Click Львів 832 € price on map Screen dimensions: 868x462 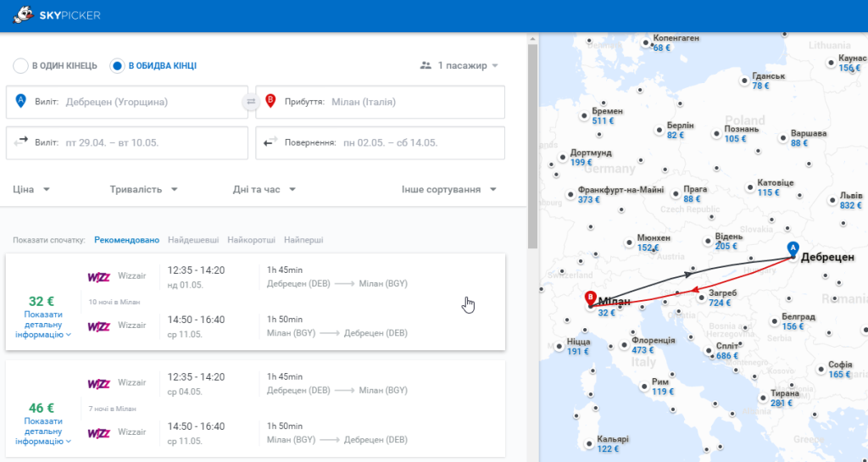[850, 205]
